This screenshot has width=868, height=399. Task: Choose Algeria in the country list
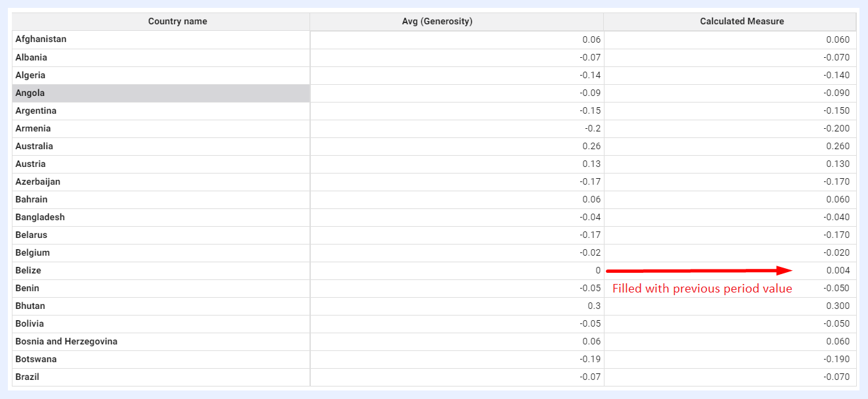pyautogui.click(x=30, y=75)
